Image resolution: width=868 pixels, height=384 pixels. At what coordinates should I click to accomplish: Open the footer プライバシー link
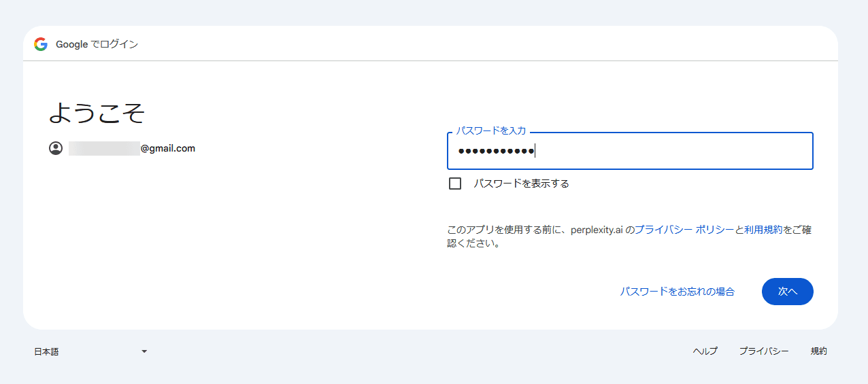763,351
